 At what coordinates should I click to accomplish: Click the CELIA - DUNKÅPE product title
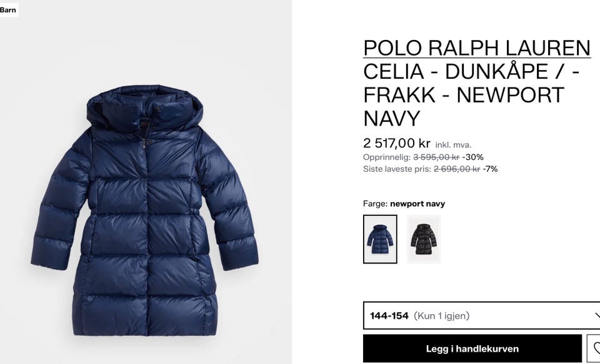[x=471, y=94]
